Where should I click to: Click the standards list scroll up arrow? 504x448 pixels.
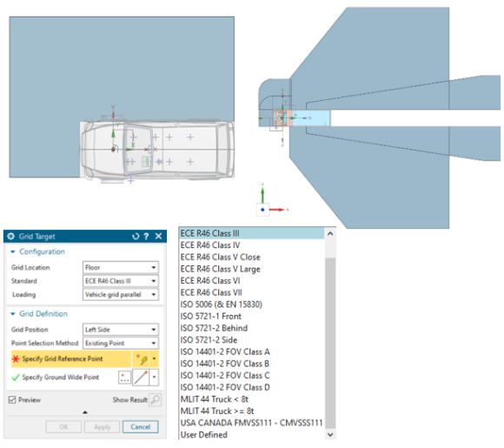[330, 234]
